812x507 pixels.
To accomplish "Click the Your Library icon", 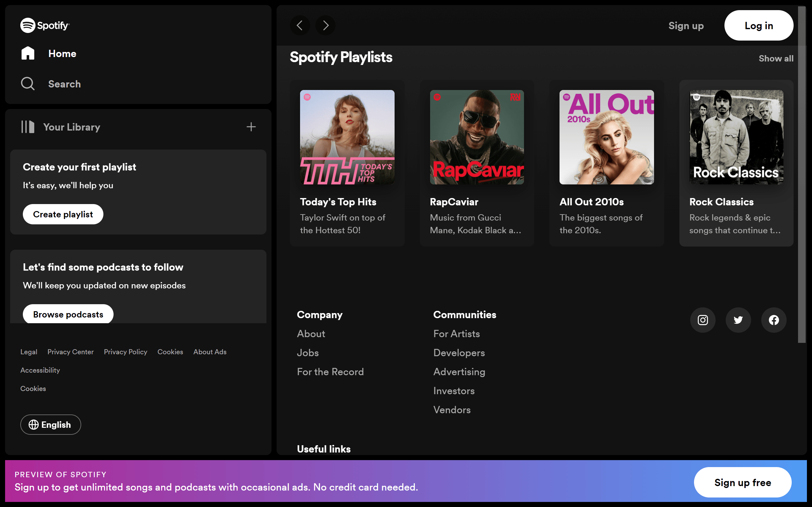I will [x=28, y=127].
